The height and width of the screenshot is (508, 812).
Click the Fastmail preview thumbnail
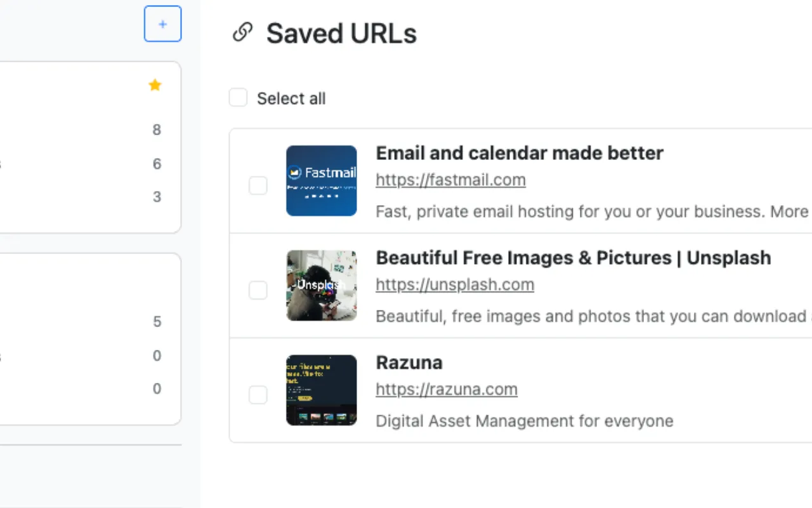[321, 180]
